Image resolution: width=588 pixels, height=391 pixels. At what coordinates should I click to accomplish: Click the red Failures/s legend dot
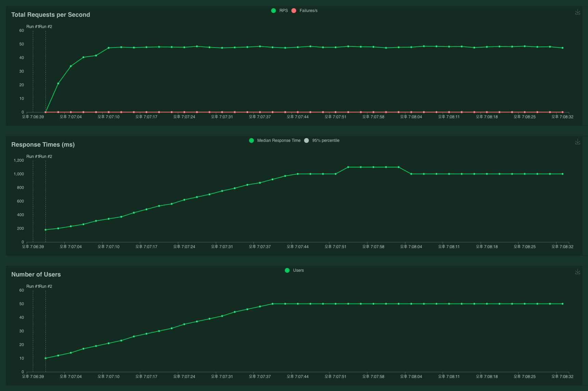[293, 11]
